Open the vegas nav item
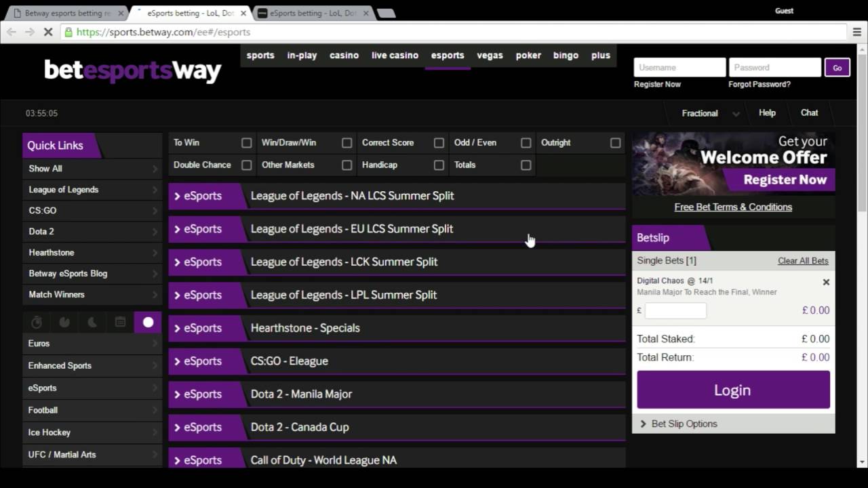The width and height of the screenshot is (868, 488). 490,56
